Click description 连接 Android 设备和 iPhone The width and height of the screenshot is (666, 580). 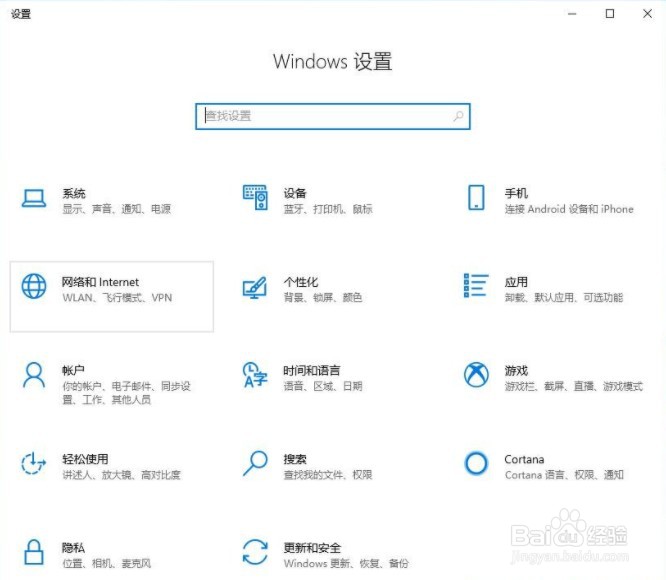[x=569, y=209]
